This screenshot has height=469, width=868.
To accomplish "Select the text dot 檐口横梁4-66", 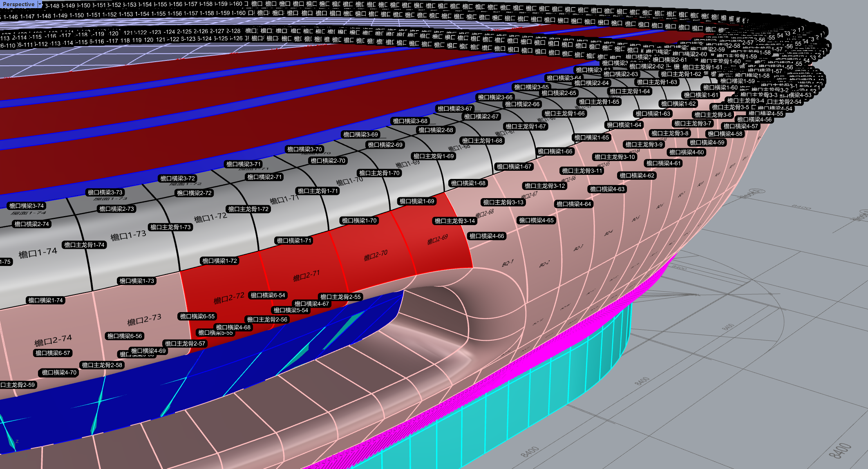I will point(486,236).
